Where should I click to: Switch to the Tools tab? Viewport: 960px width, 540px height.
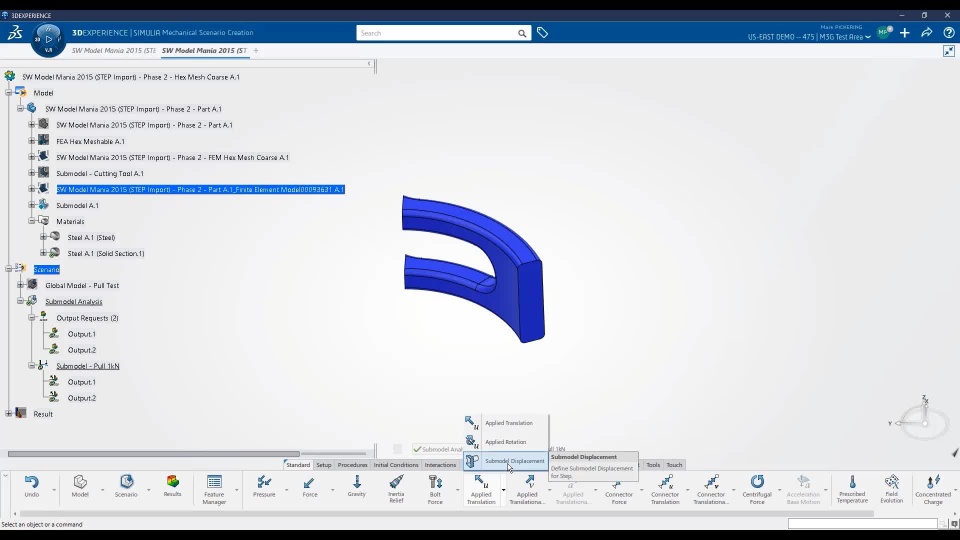tap(653, 465)
